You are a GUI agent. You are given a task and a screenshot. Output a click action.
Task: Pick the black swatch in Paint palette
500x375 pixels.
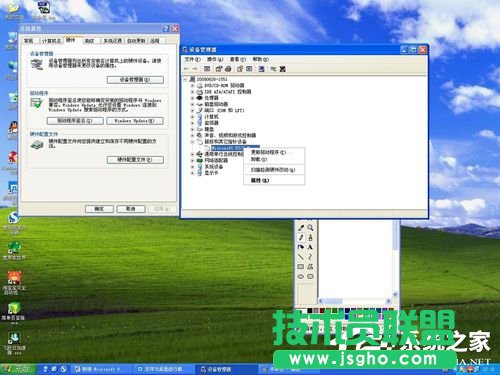pos(310,311)
